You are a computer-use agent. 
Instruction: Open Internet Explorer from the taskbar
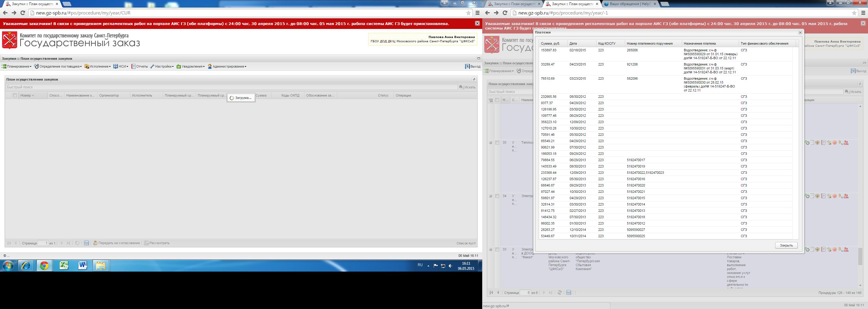click(26, 266)
